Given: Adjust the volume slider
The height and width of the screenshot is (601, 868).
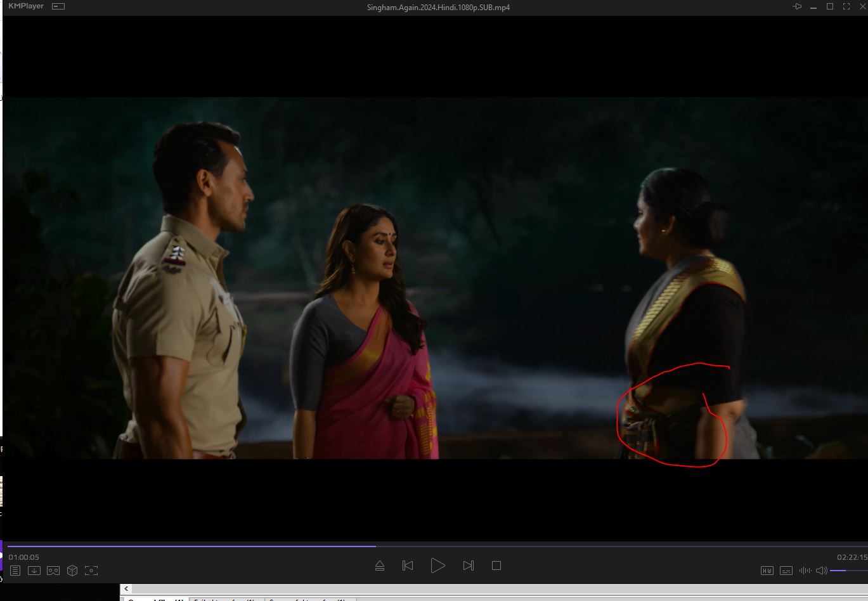Looking at the screenshot, I should (846, 571).
